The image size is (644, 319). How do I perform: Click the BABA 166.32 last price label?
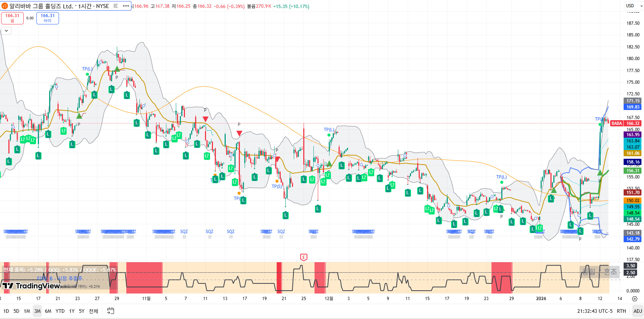click(x=626, y=123)
